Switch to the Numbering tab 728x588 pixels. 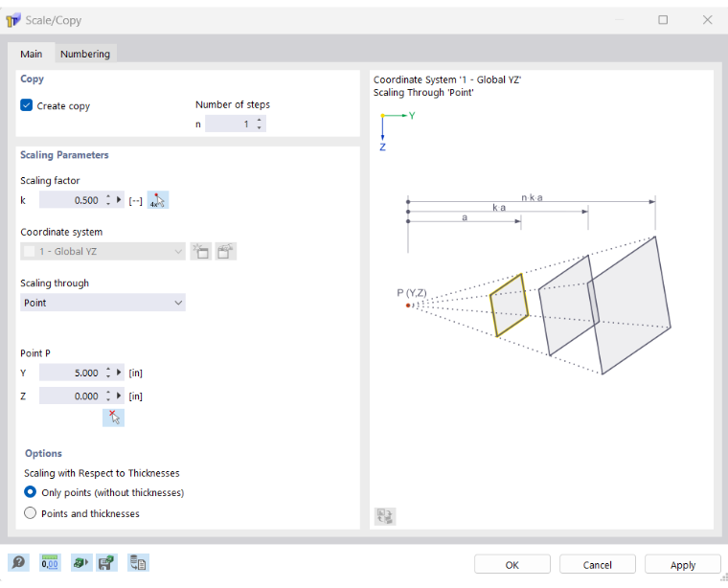[85, 54]
